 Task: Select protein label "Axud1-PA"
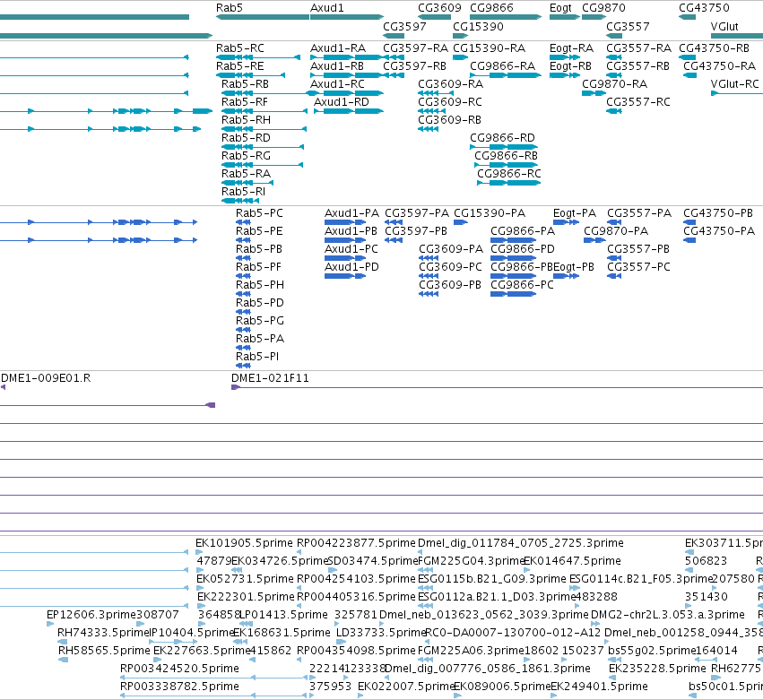(x=351, y=213)
